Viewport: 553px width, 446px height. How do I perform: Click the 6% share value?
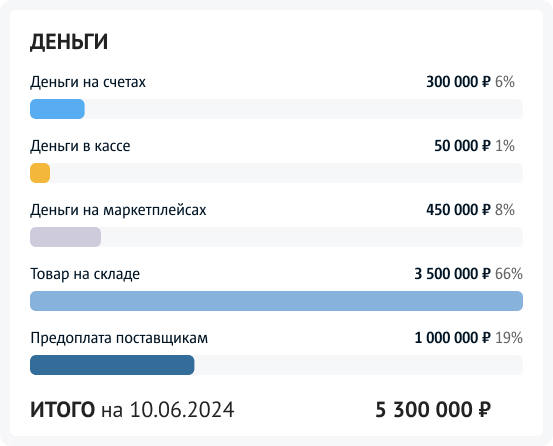coord(505,82)
